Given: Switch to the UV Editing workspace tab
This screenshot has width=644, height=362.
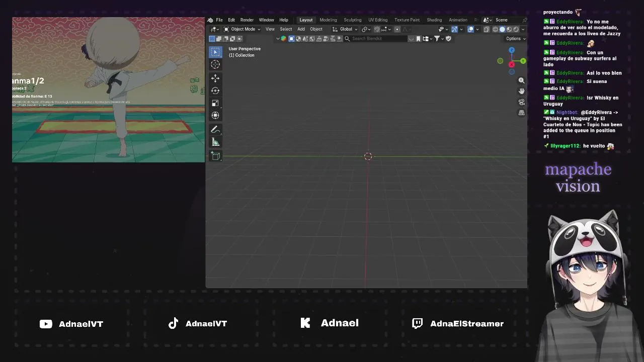Looking at the screenshot, I should [378, 20].
